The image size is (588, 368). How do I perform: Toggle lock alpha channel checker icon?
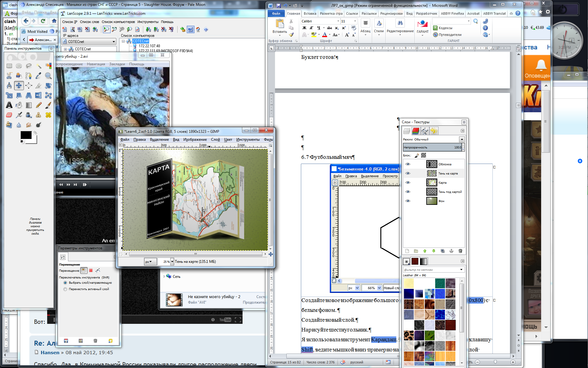(x=424, y=155)
